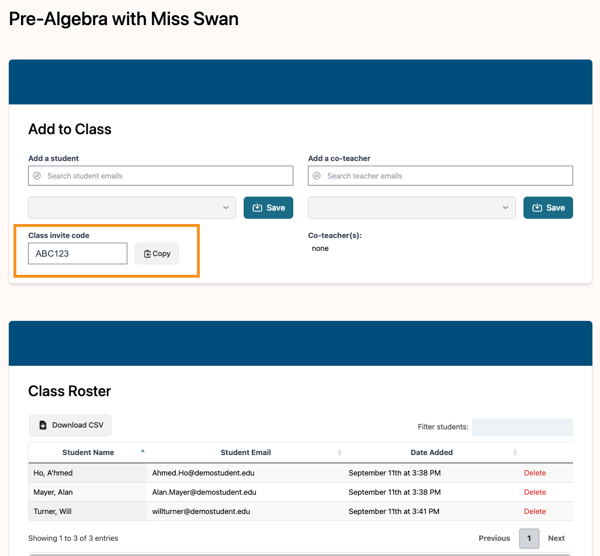Click the Ho, A'hmed name cell
Image resolution: width=600 pixels, height=556 pixels.
click(88, 473)
